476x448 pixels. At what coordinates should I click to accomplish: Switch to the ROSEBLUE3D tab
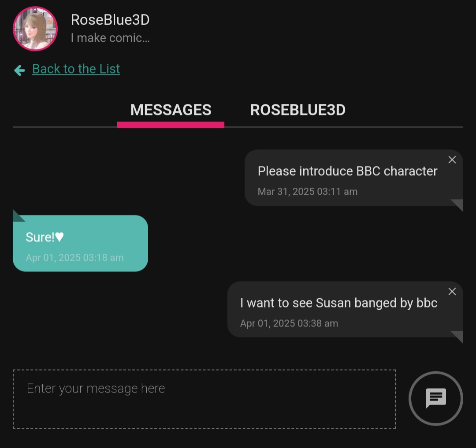coord(298,110)
